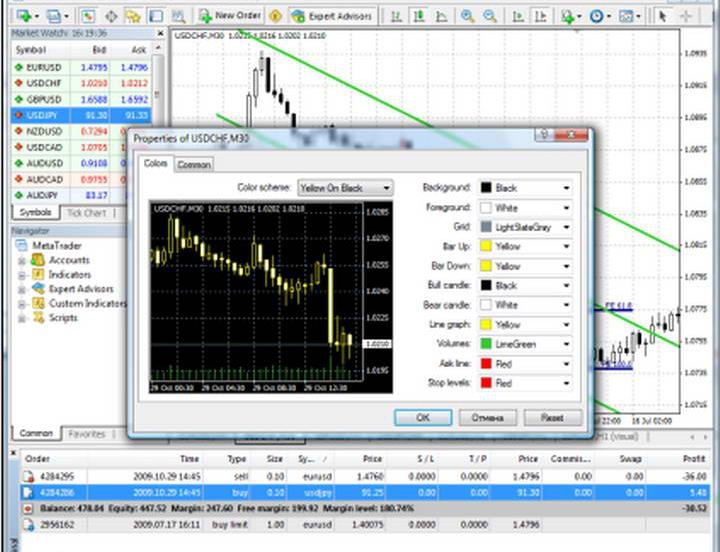This screenshot has width=720, height=552.
Task: Select AUDJPY in Market Watch
Action: point(69,195)
